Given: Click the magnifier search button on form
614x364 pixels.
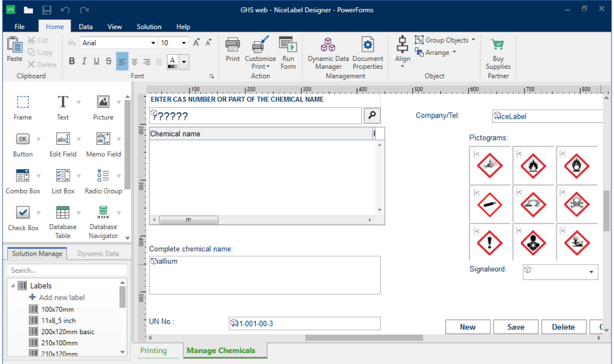Looking at the screenshot, I should click(372, 115).
